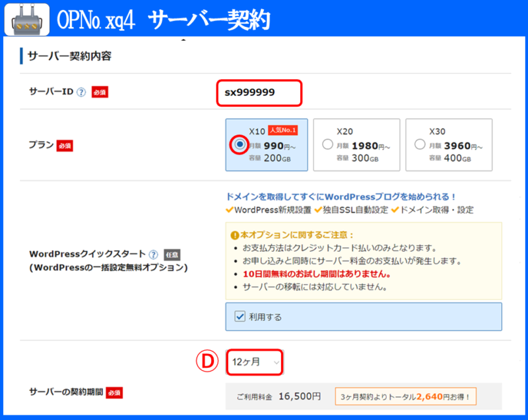
Task: Click the お支払方法はクレジットカード払いのみ notice line
Action: click(x=339, y=248)
